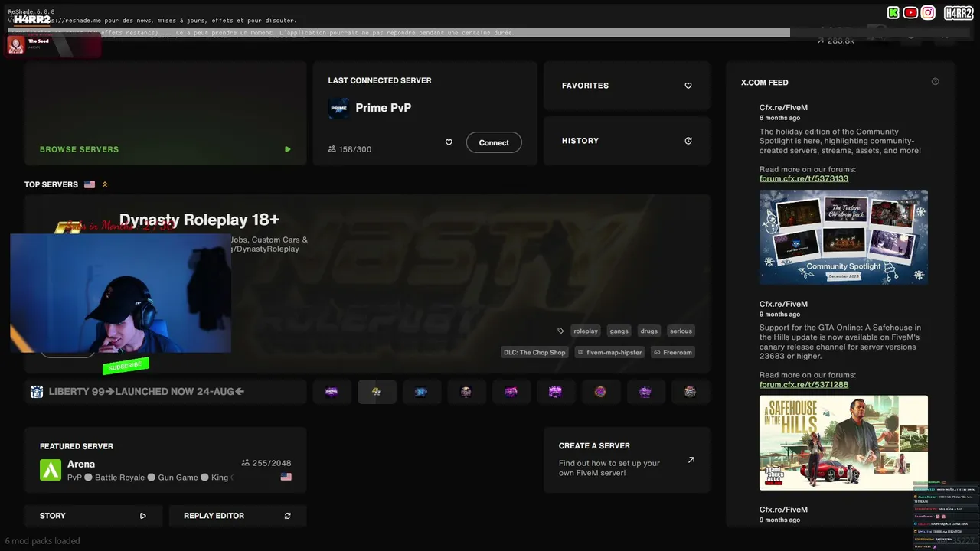The width and height of the screenshot is (980, 551).
Task: Click the double chevron beside Top Servers
Action: click(x=105, y=184)
